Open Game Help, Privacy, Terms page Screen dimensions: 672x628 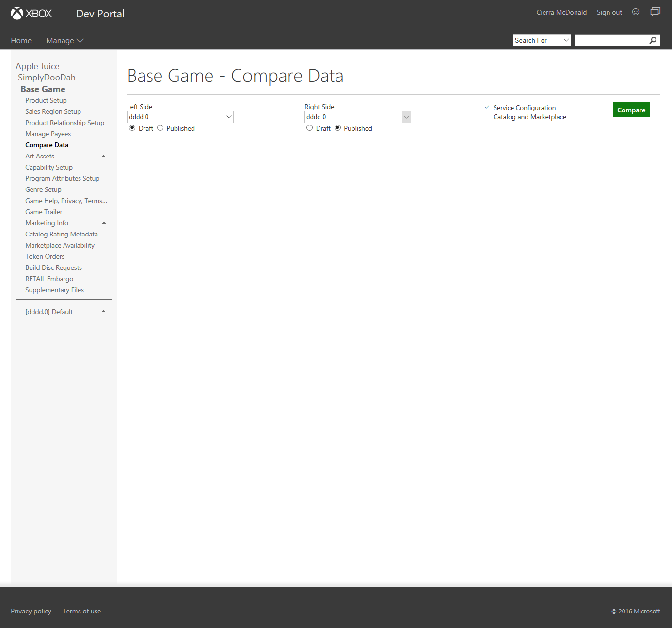click(x=66, y=201)
